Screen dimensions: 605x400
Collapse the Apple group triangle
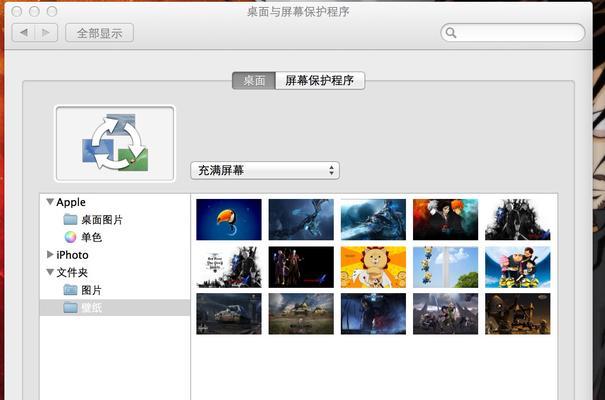pyautogui.click(x=50, y=202)
